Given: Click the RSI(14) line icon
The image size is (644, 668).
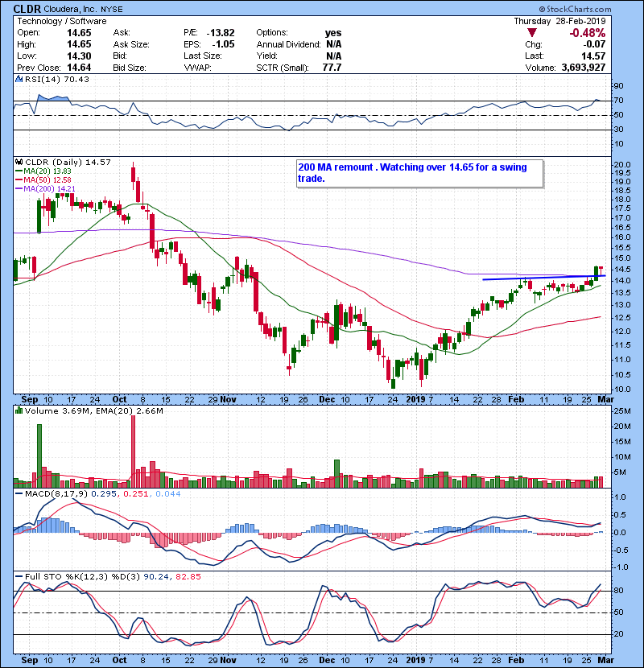Looking at the screenshot, I should click(x=19, y=79).
